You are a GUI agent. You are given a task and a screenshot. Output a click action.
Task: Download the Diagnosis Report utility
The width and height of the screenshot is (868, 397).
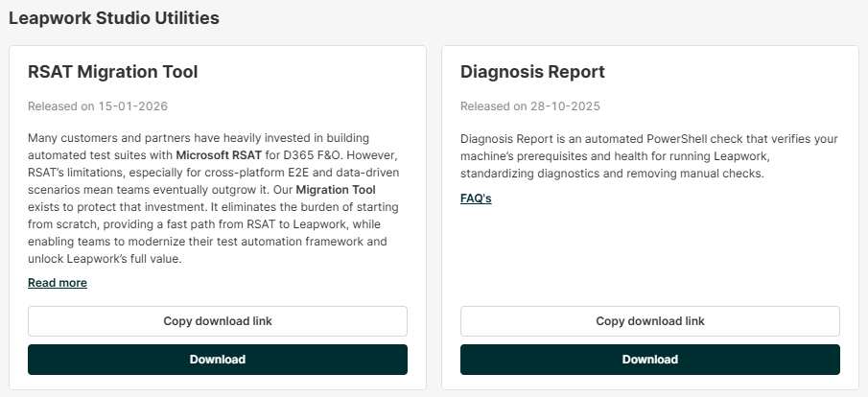point(649,360)
